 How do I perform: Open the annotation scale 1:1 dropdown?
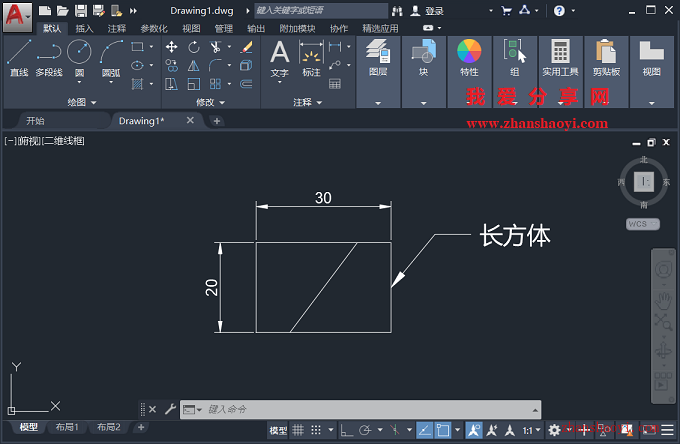tap(532, 430)
